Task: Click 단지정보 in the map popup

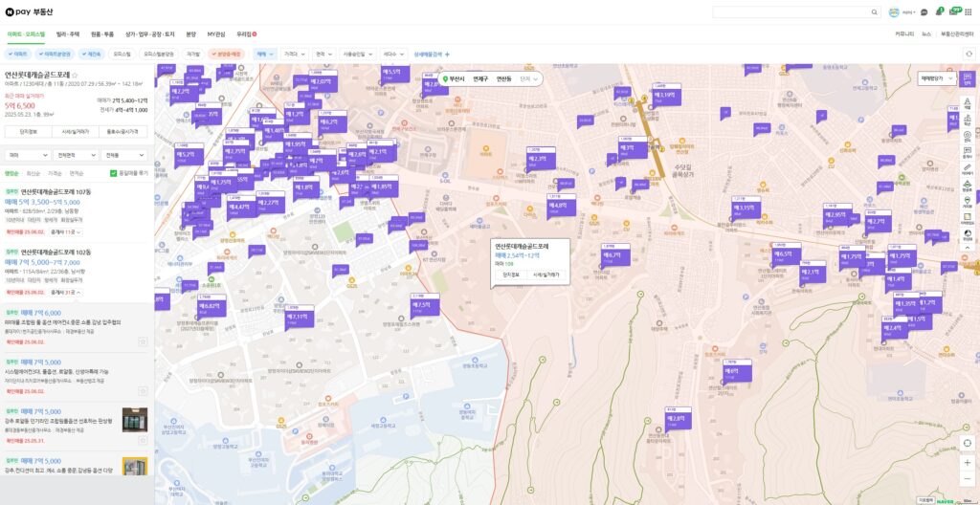Action: [511, 274]
